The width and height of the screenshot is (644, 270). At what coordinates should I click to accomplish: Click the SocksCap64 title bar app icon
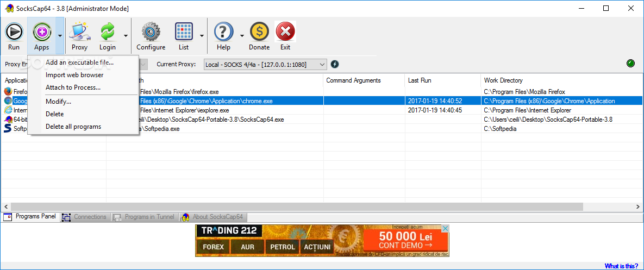(x=9, y=8)
